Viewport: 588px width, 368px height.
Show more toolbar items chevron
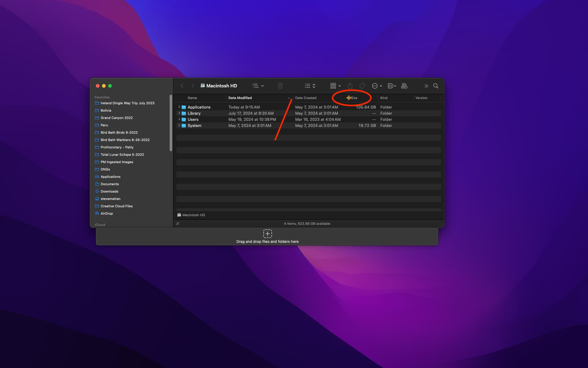coord(426,86)
